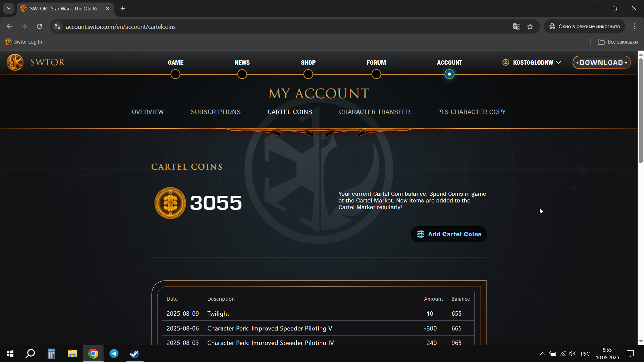Open the PTS CHARACTER COPY tab
Image resolution: width=644 pixels, height=362 pixels.
pyautogui.click(x=471, y=112)
